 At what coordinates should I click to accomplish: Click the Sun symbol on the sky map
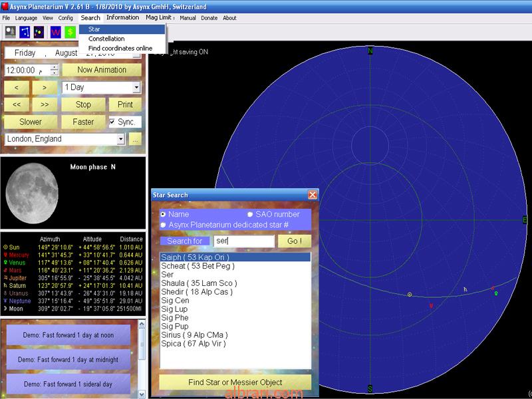(410, 295)
